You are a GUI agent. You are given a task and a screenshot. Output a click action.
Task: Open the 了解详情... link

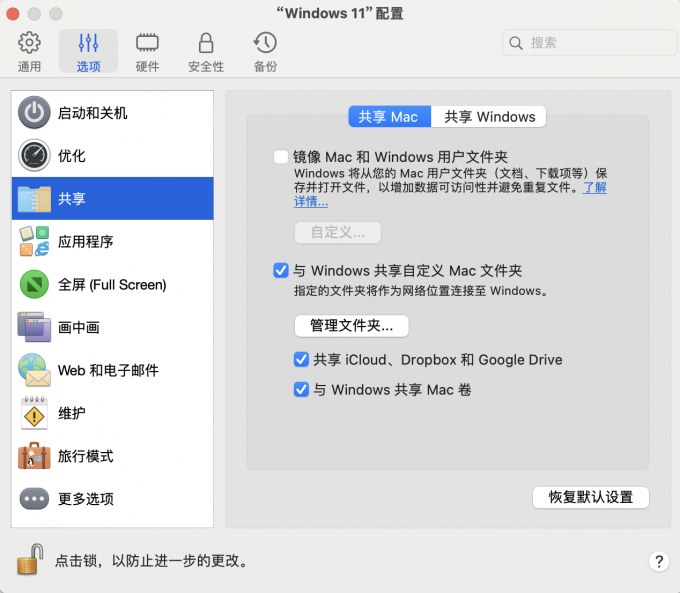[594, 187]
